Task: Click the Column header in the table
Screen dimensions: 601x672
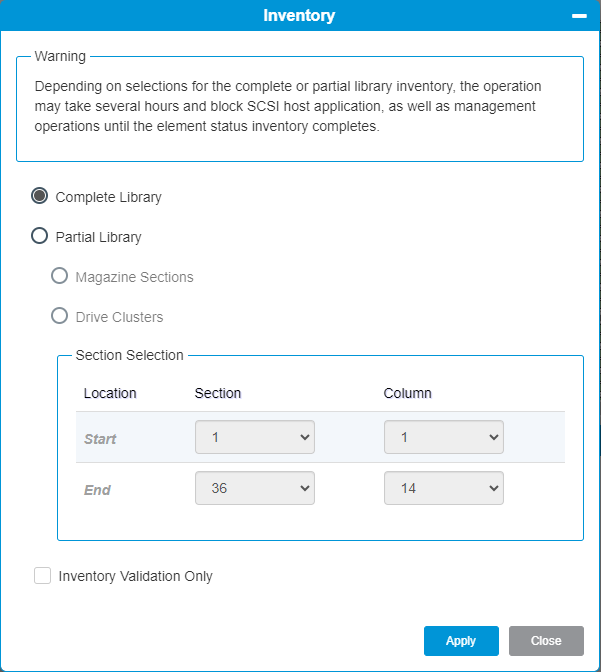Action: (x=408, y=393)
